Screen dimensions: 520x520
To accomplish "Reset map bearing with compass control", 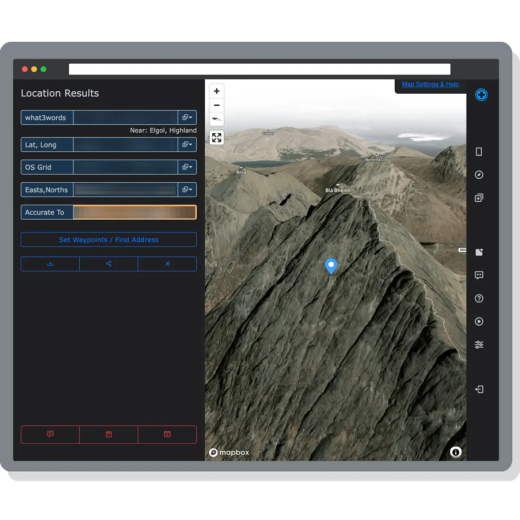I will [217, 119].
